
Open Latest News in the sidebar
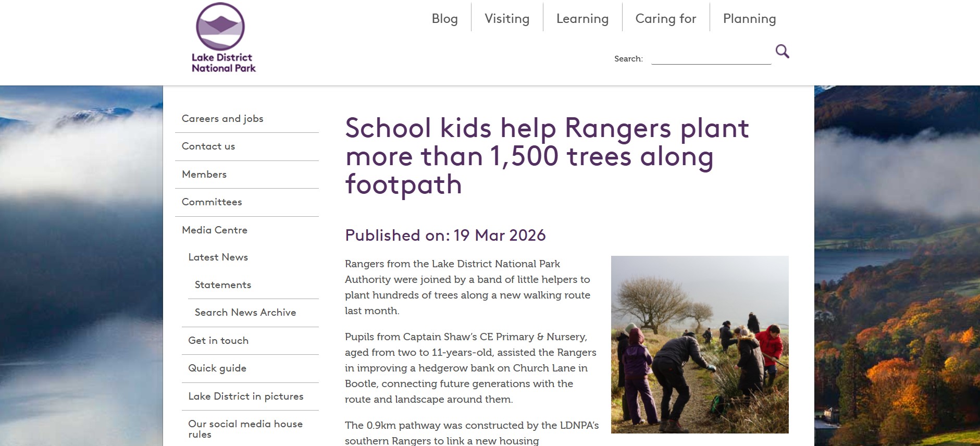(x=218, y=257)
